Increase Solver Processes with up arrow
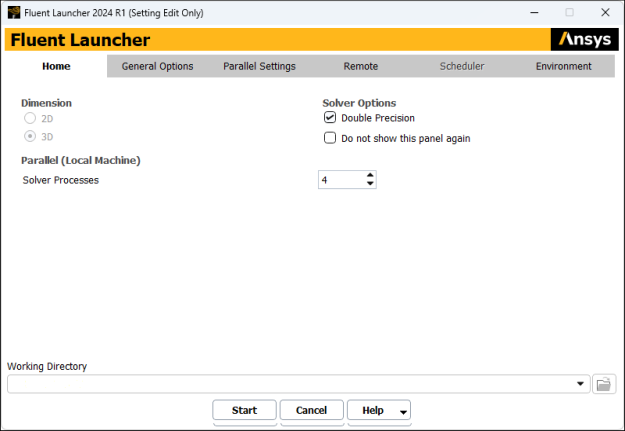625x431 pixels. (x=370, y=175)
